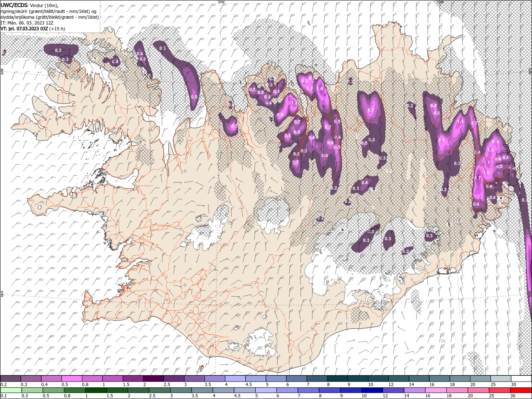Click the "20W" longitude label at the top edge
Viewport: 532px width, 399px height.
pos(221,2)
